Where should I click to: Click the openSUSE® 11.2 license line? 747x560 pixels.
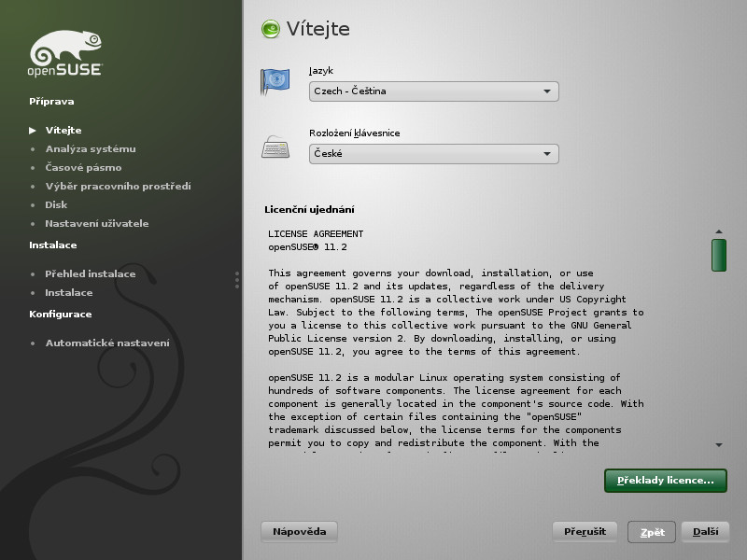coord(307,247)
